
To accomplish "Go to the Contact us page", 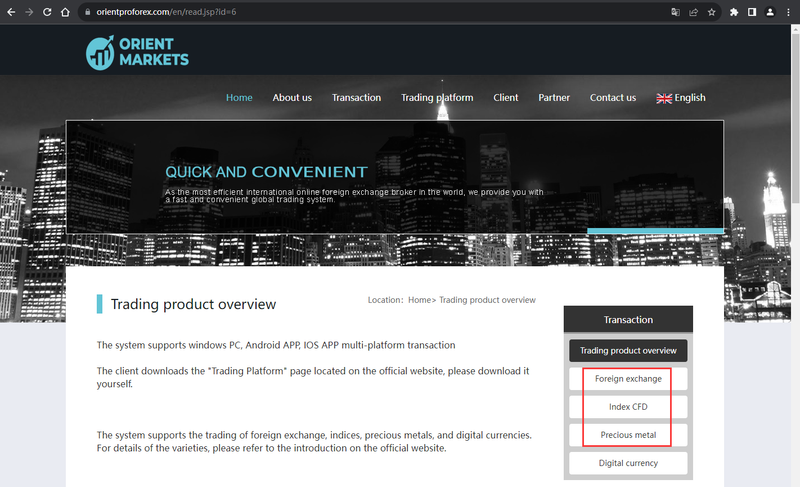I will [613, 97].
